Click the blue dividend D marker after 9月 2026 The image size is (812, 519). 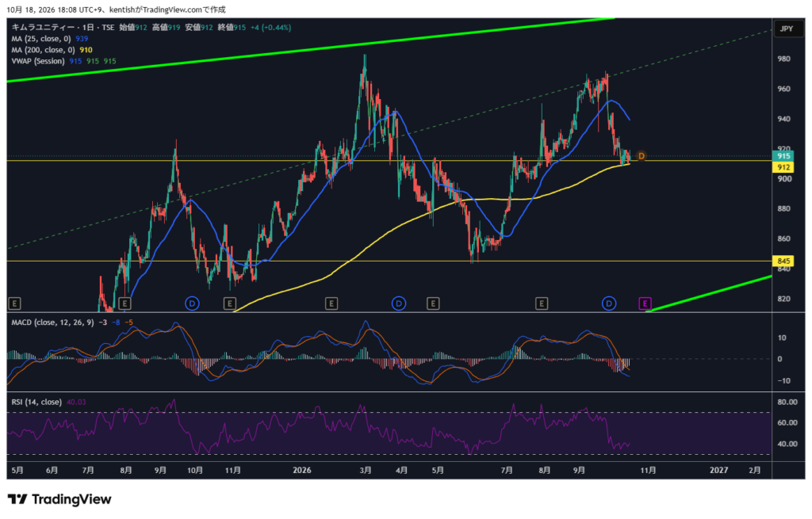click(609, 303)
